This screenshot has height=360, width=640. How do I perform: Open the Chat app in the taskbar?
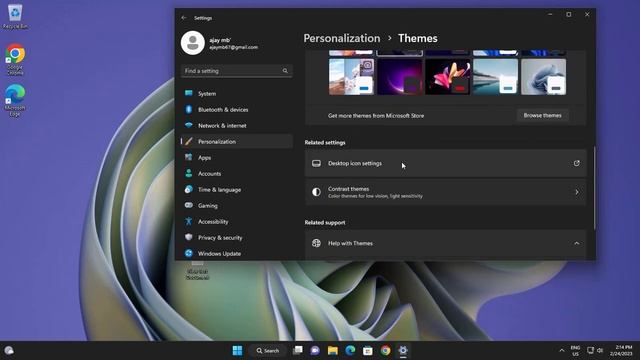315,351
